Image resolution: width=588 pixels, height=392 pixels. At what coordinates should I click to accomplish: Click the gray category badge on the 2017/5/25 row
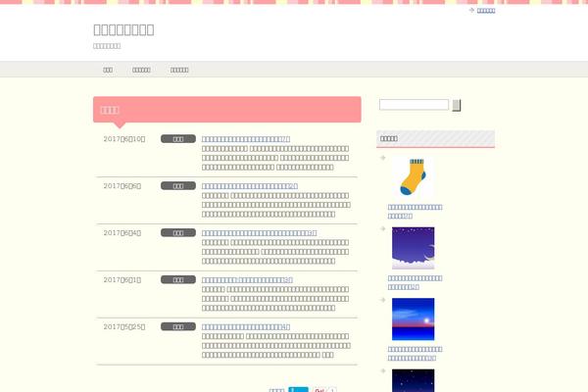[x=178, y=326]
